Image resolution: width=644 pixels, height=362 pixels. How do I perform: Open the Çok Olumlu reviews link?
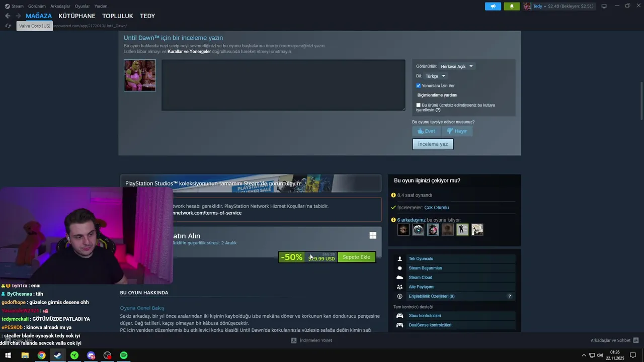pos(436,208)
